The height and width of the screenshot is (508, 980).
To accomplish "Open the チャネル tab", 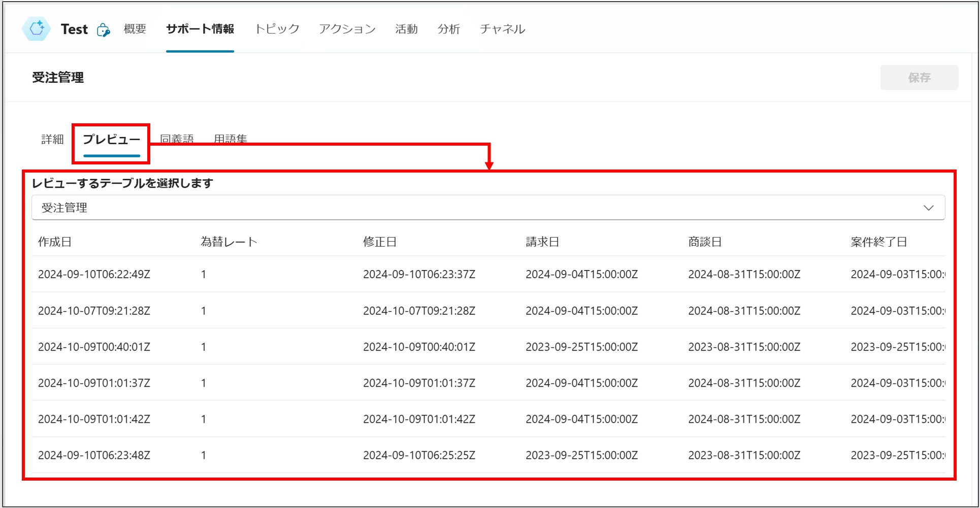I will [x=502, y=29].
